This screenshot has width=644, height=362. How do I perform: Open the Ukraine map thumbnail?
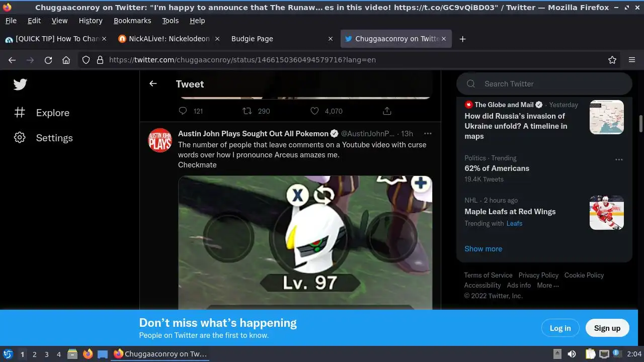(x=607, y=117)
